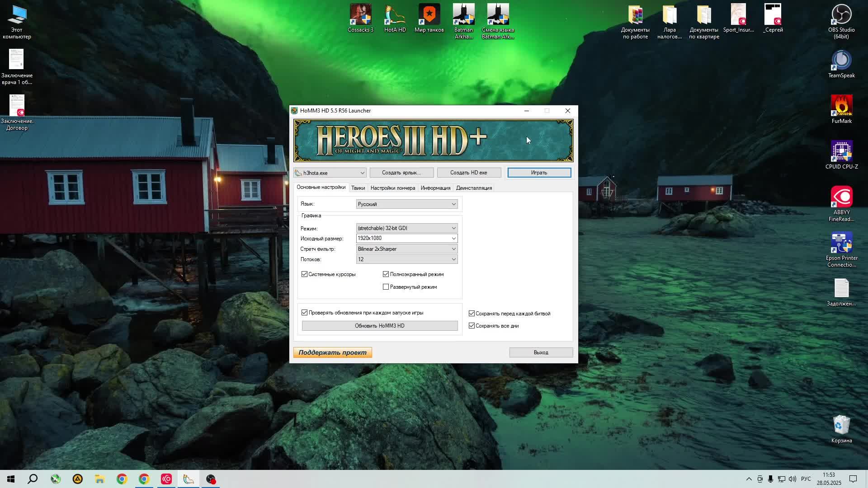Enable Развернутый режим checkbox
Image resolution: width=868 pixels, height=488 pixels.
pos(386,287)
